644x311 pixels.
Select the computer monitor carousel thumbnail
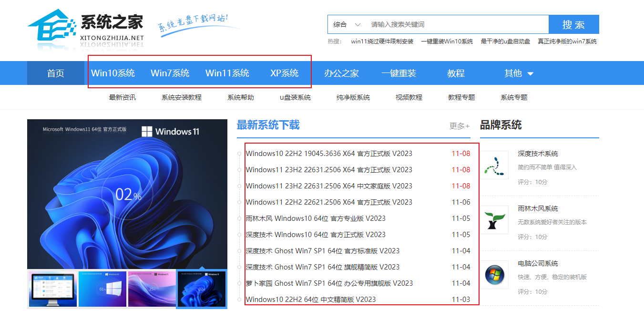click(x=53, y=289)
